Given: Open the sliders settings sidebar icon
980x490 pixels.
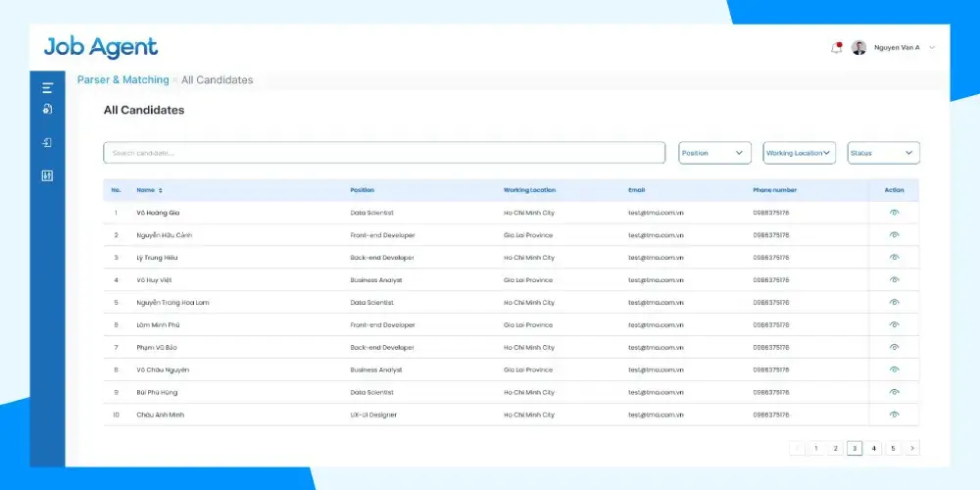Looking at the screenshot, I should [47, 175].
